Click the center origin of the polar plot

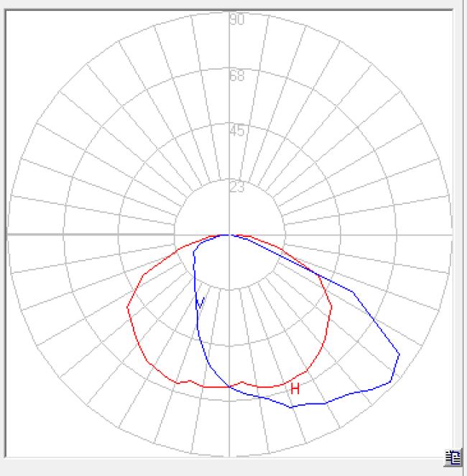(229, 235)
